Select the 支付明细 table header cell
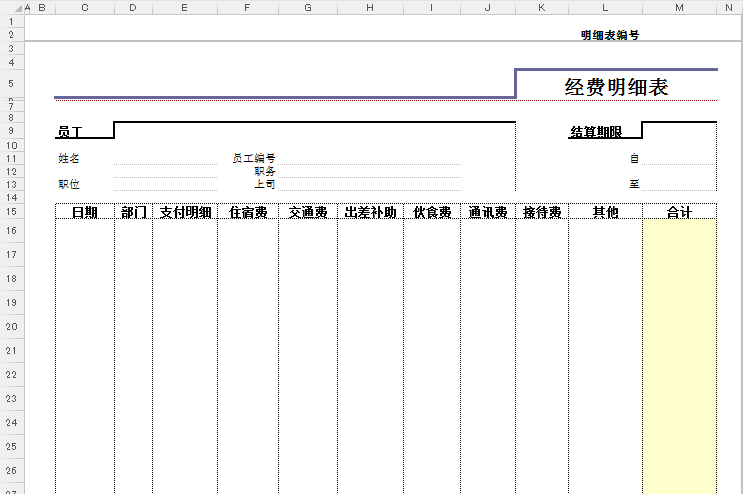 [x=185, y=212]
